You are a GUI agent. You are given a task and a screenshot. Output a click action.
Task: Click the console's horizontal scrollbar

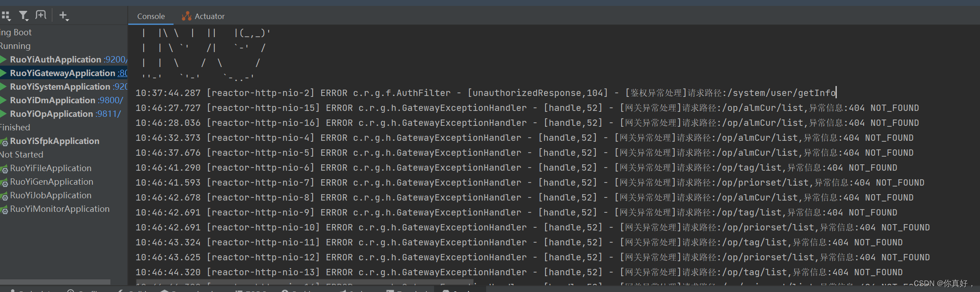point(304,282)
